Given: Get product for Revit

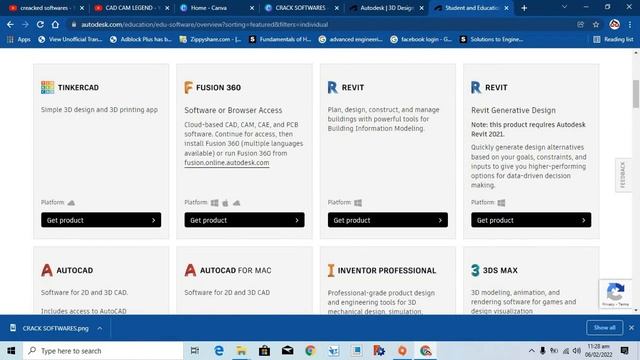Looking at the screenshot, I should click(388, 220).
